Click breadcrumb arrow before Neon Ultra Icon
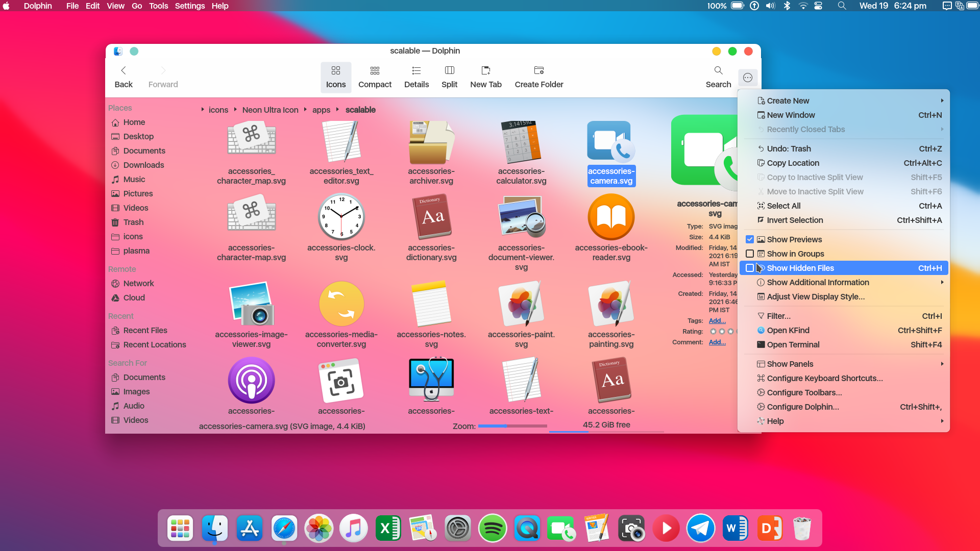The width and height of the screenshot is (980, 551). tap(235, 110)
